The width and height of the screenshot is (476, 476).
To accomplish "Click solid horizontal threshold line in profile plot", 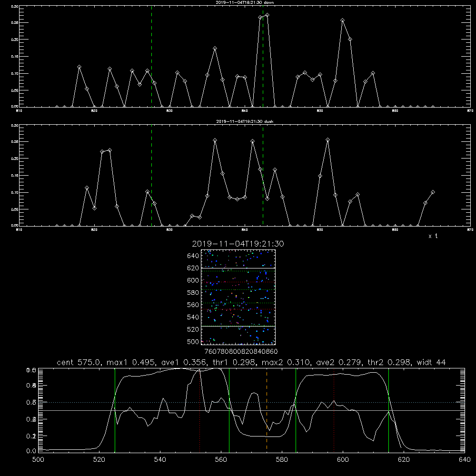I will 251,410.
